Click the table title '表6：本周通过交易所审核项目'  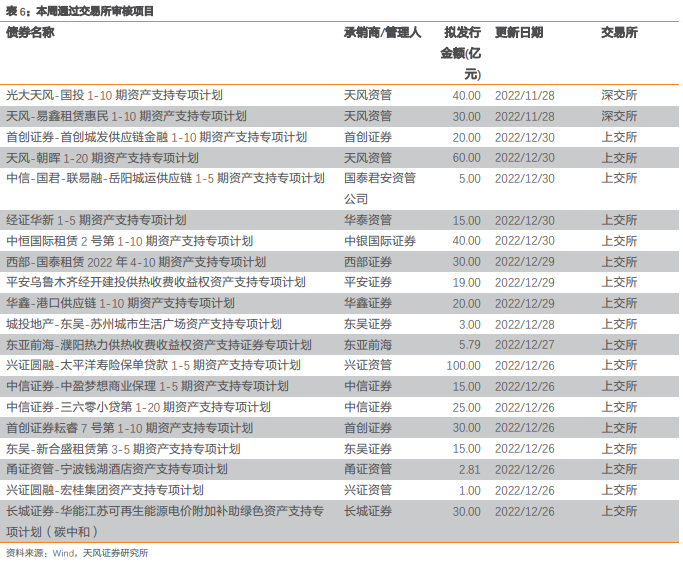pyautogui.click(x=80, y=11)
